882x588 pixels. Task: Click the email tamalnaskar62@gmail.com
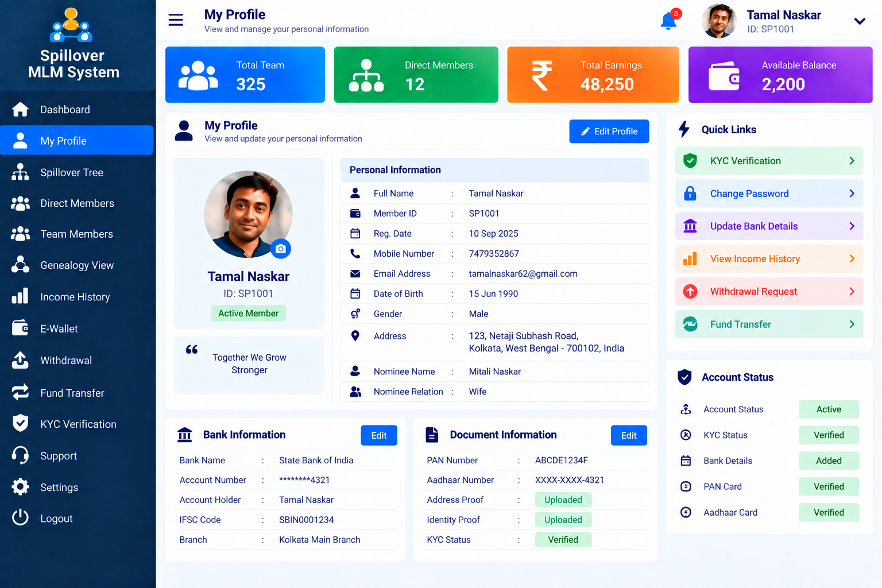click(x=523, y=273)
